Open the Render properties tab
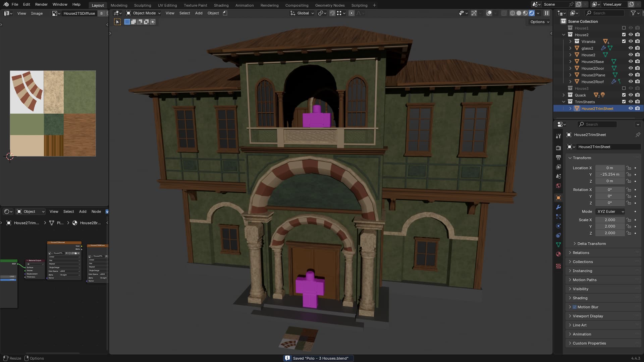This screenshot has height=362, width=644. (x=558, y=148)
